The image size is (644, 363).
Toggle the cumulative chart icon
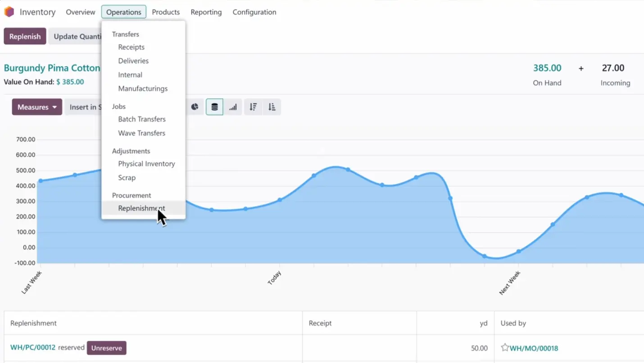tap(233, 107)
